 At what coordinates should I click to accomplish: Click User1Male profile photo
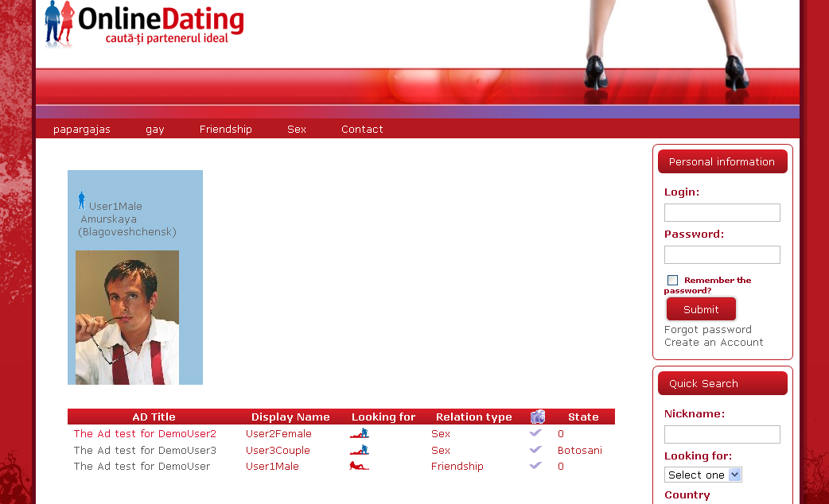(x=127, y=317)
